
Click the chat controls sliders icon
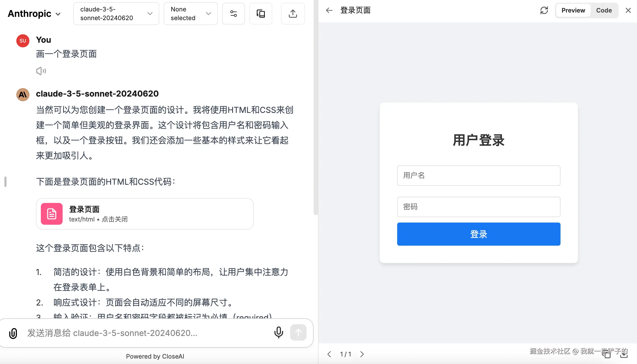tap(233, 14)
